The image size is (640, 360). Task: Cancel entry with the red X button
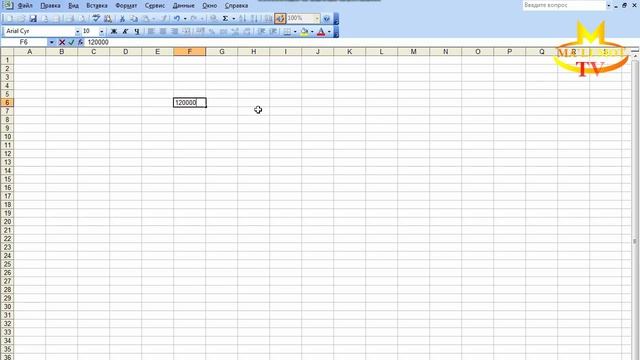pos(62,42)
